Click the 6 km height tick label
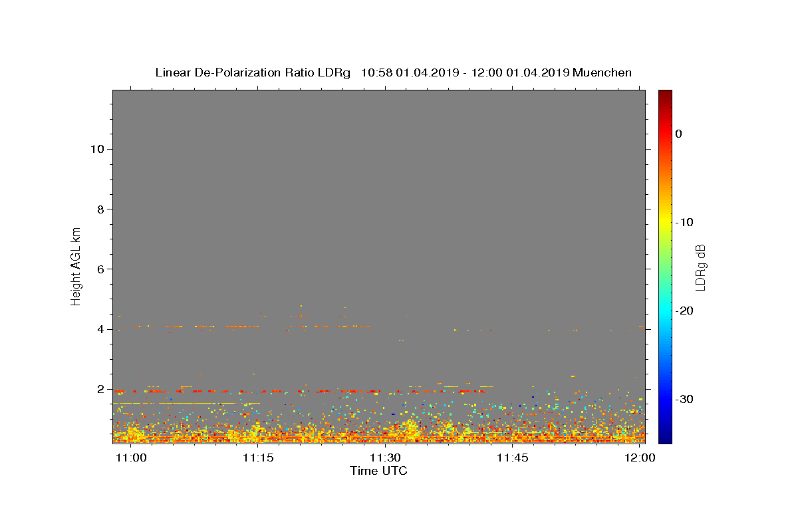798x532 pixels. click(x=100, y=269)
